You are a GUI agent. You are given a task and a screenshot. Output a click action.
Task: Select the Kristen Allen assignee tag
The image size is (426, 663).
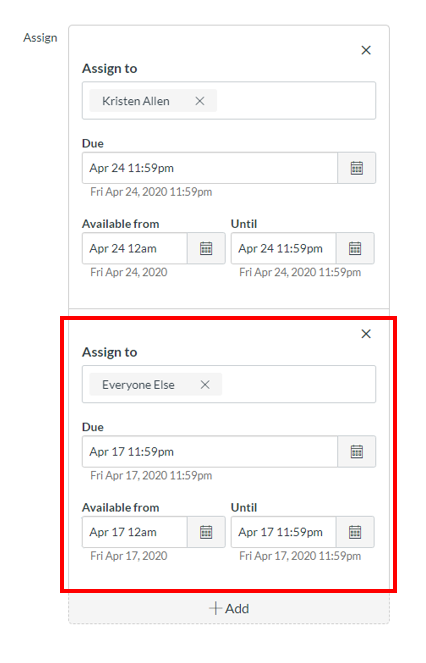pyautogui.click(x=136, y=101)
